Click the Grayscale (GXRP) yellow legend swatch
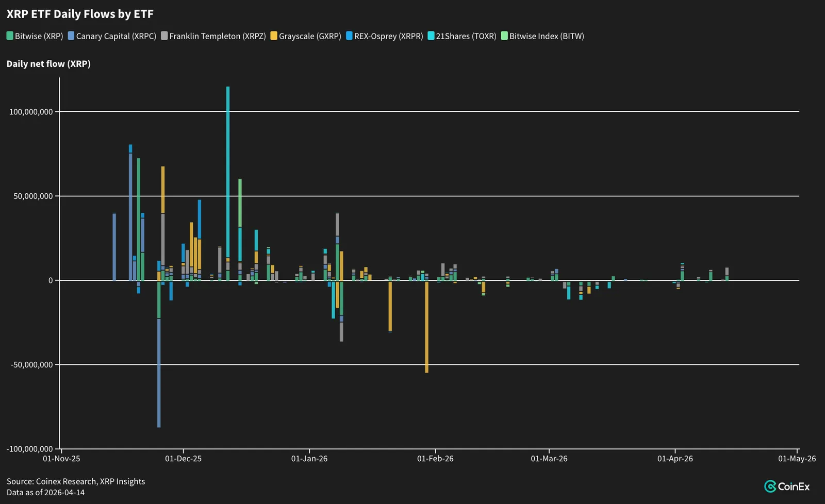The width and height of the screenshot is (825, 504). click(x=274, y=36)
